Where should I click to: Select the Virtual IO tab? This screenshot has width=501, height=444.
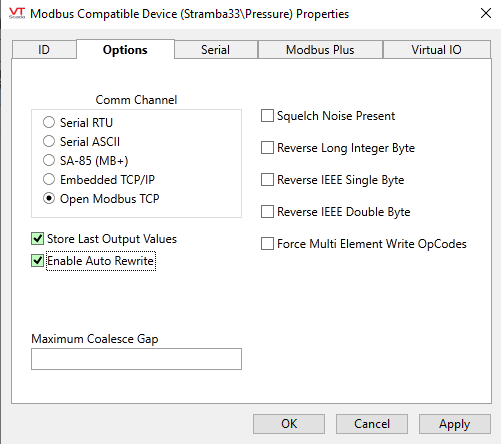437,50
